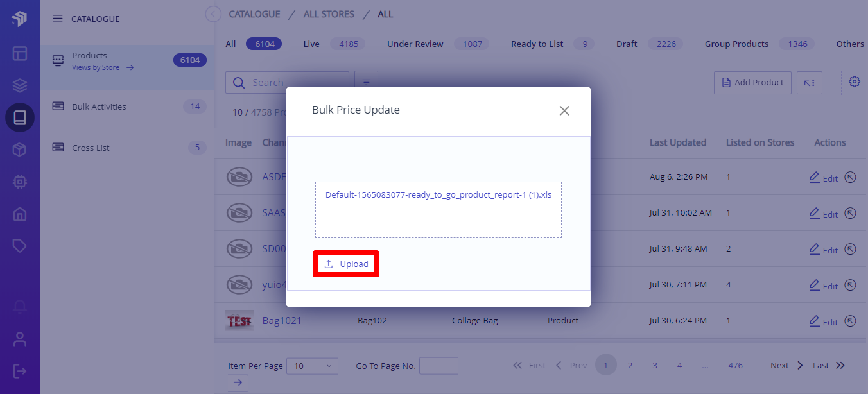This screenshot has width=868, height=394.
Task: Open the Bag1021 product link
Action: [282, 320]
